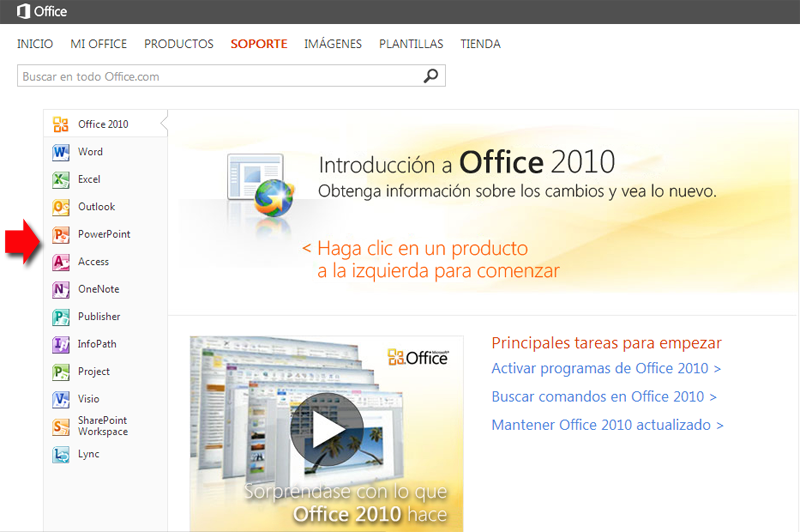Click the document globe icon in banner
Image resolution: width=800 pixels, height=532 pixels.
pyautogui.click(x=261, y=186)
